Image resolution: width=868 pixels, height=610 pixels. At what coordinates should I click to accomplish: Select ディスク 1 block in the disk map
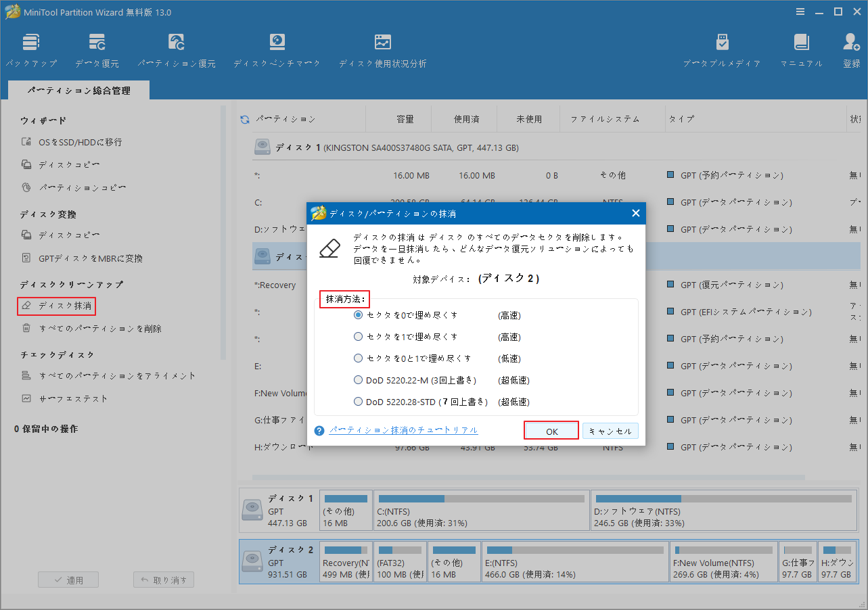click(x=278, y=511)
